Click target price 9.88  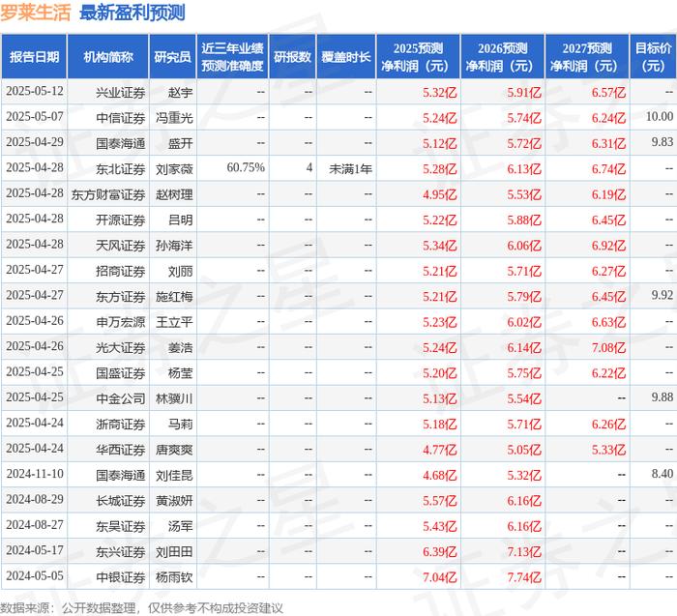coord(662,397)
